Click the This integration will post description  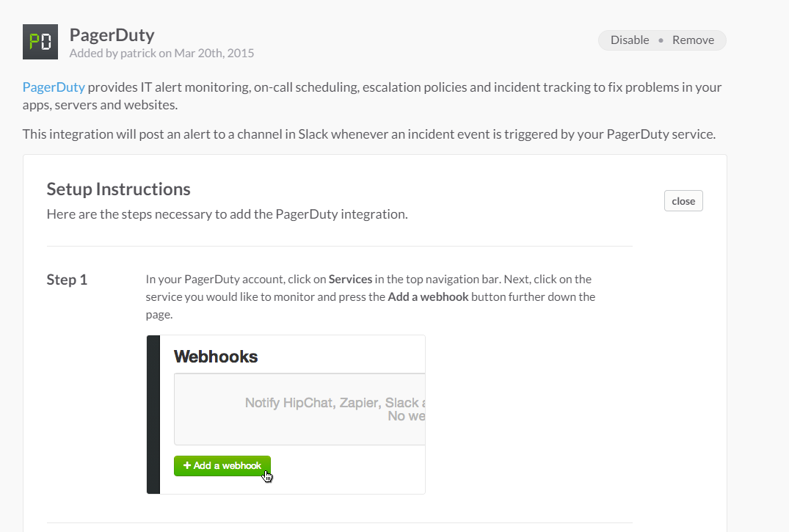coord(368,134)
